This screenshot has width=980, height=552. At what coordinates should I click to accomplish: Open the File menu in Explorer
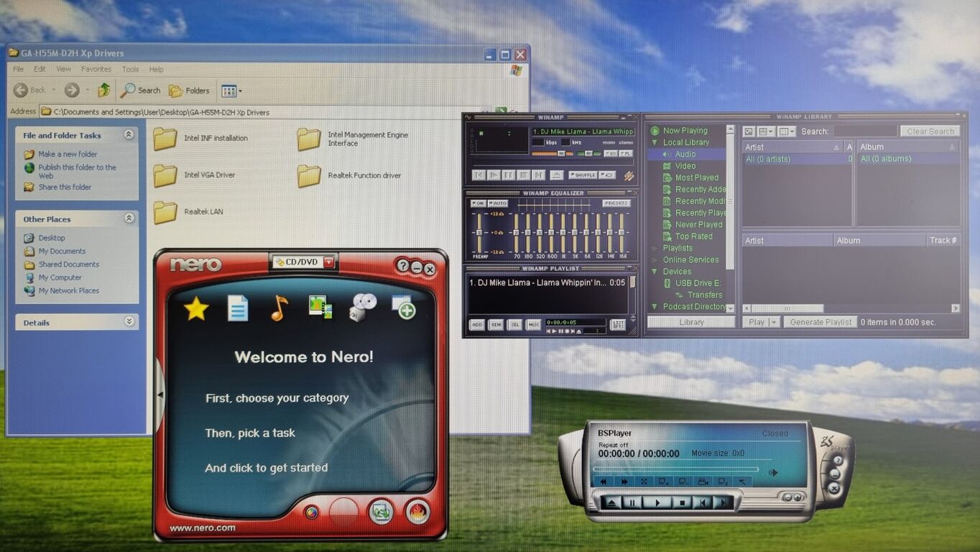click(19, 69)
